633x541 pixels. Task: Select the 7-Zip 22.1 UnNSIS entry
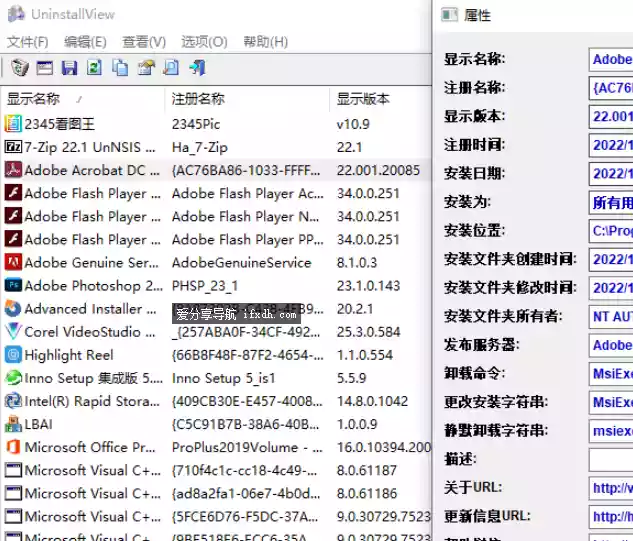pos(90,147)
